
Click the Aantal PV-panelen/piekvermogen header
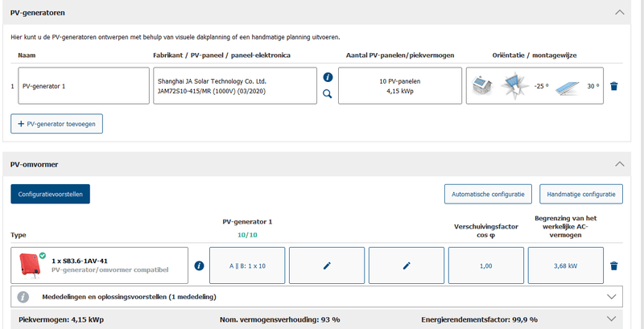(x=400, y=56)
